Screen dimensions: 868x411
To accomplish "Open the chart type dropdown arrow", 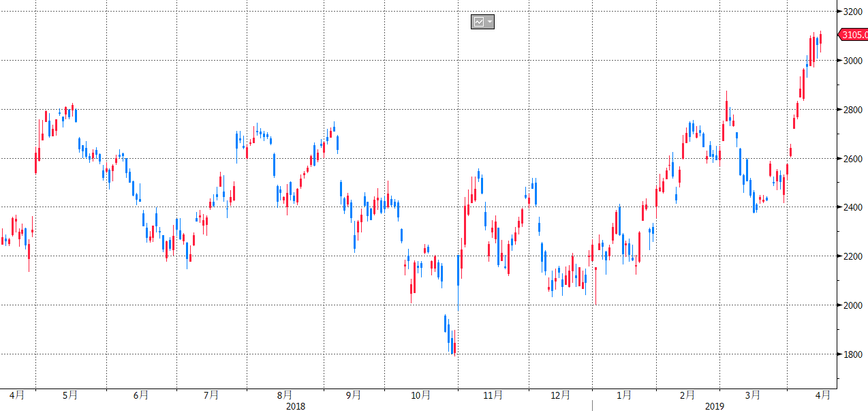I will point(490,22).
